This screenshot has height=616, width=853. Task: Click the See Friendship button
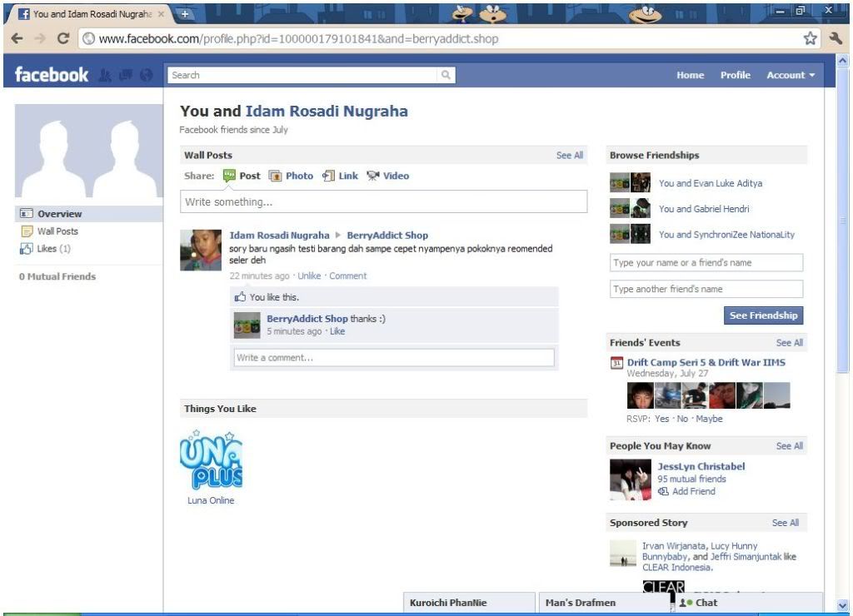pos(763,315)
